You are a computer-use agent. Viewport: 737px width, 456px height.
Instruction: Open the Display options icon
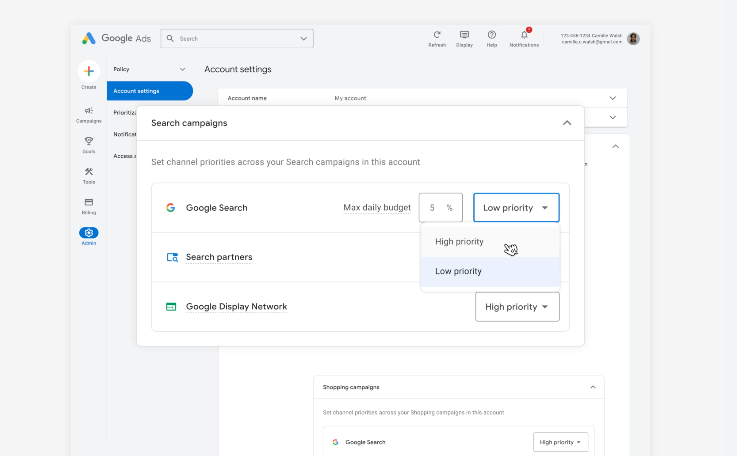tap(464, 35)
